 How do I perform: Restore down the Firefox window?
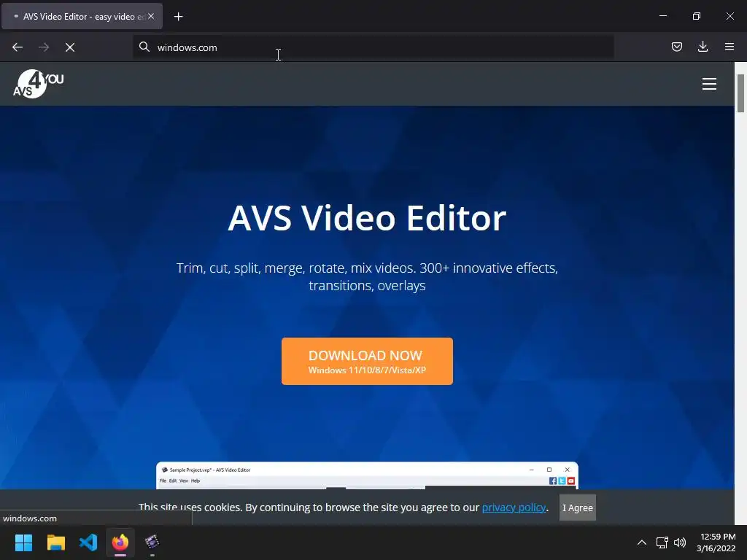pyautogui.click(x=697, y=16)
